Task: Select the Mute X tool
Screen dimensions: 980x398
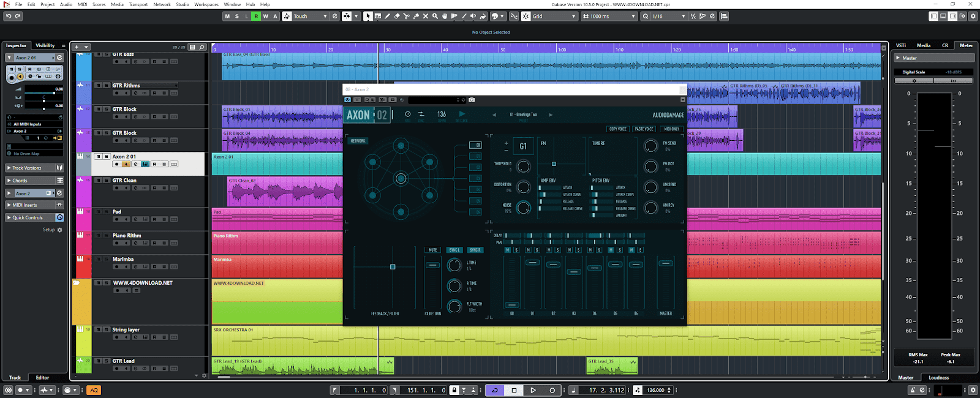Action: click(x=426, y=17)
